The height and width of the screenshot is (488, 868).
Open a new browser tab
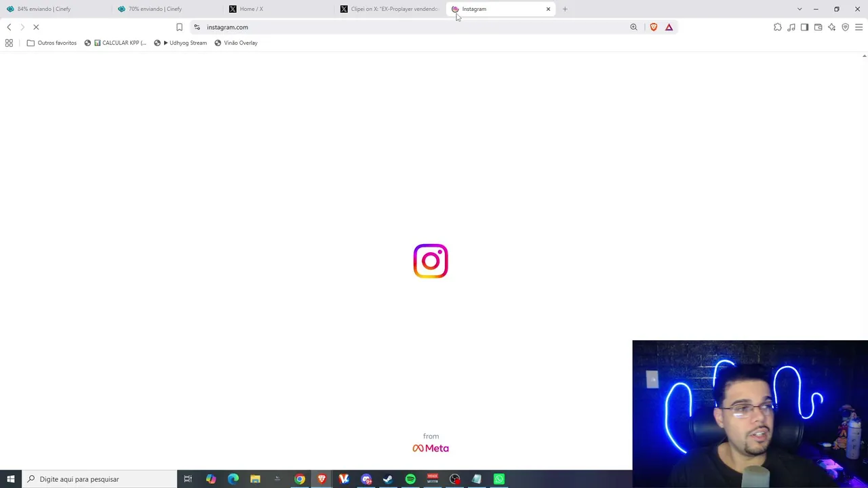pyautogui.click(x=565, y=9)
